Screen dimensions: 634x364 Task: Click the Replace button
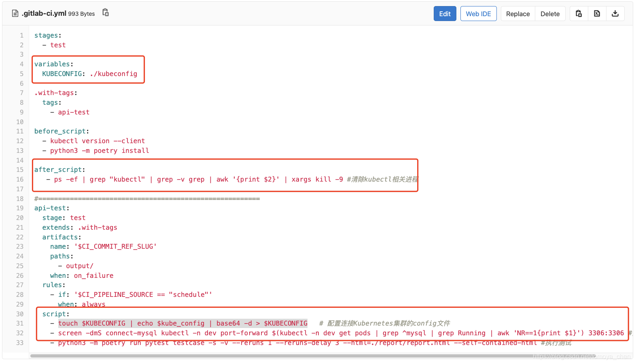[518, 14]
